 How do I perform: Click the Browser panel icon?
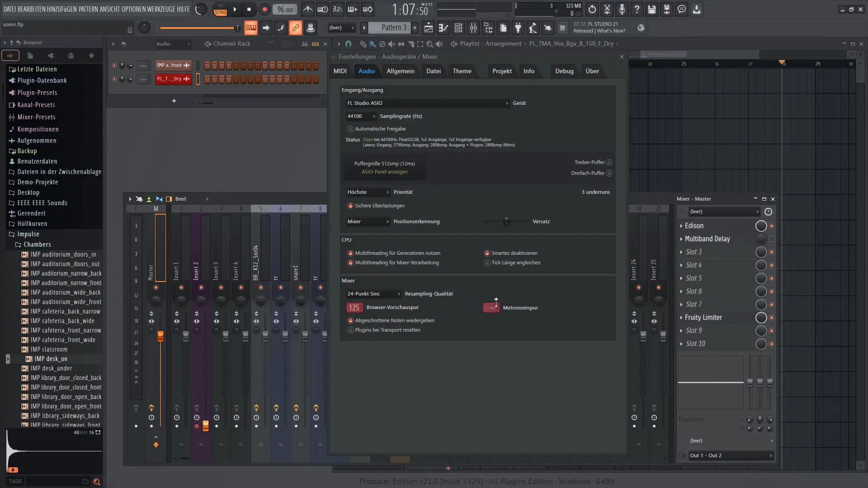tap(32, 42)
